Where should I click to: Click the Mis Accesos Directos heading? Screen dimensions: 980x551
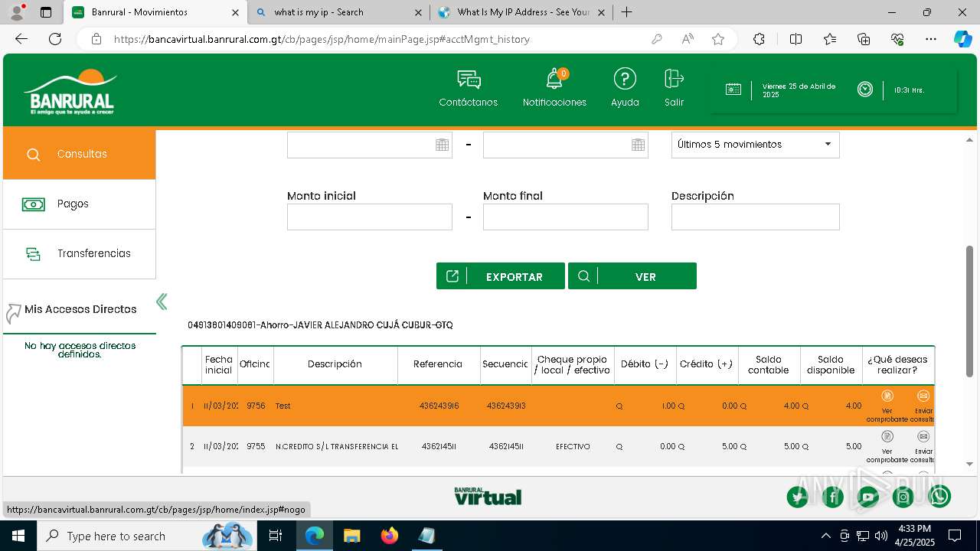pos(80,309)
